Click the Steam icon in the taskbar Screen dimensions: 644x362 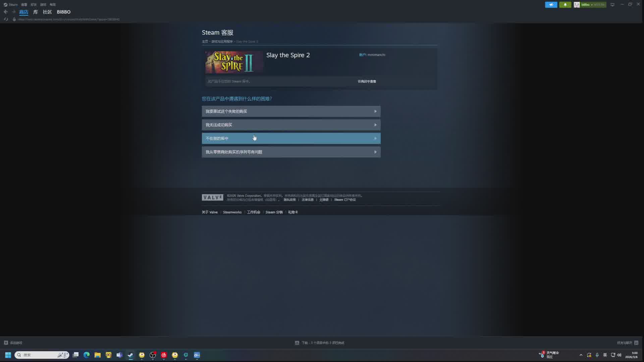(x=130, y=355)
